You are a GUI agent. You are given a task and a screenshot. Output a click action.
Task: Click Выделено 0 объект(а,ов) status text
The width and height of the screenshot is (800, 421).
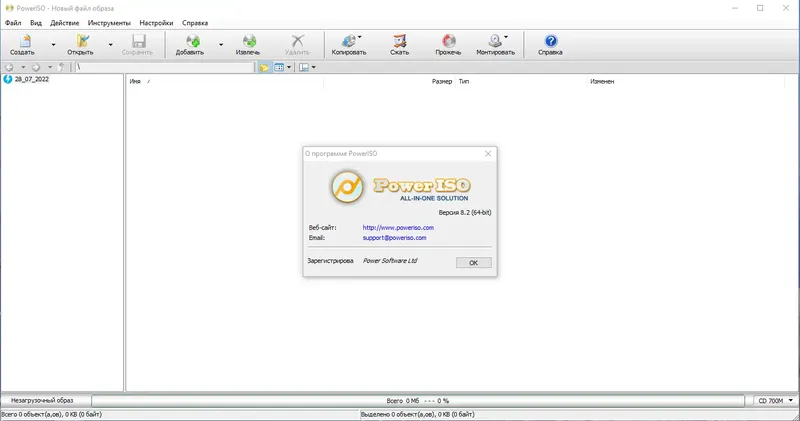pyautogui.click(x=417, y=414)
